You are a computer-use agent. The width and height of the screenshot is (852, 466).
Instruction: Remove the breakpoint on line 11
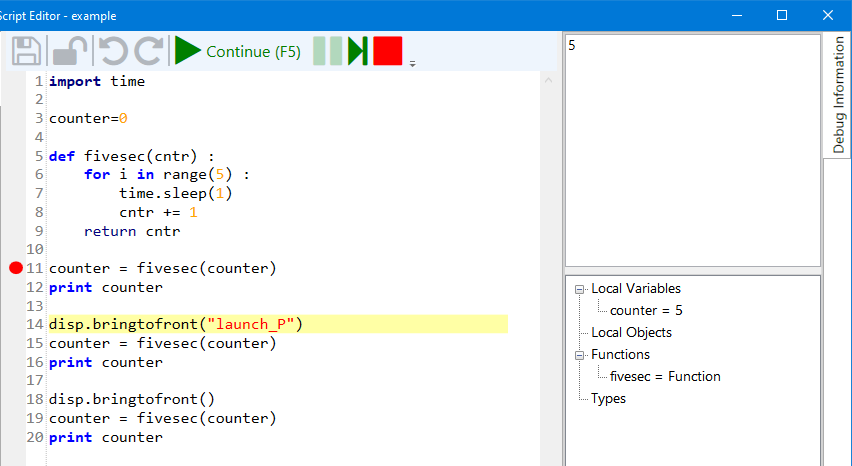(15, 268)
